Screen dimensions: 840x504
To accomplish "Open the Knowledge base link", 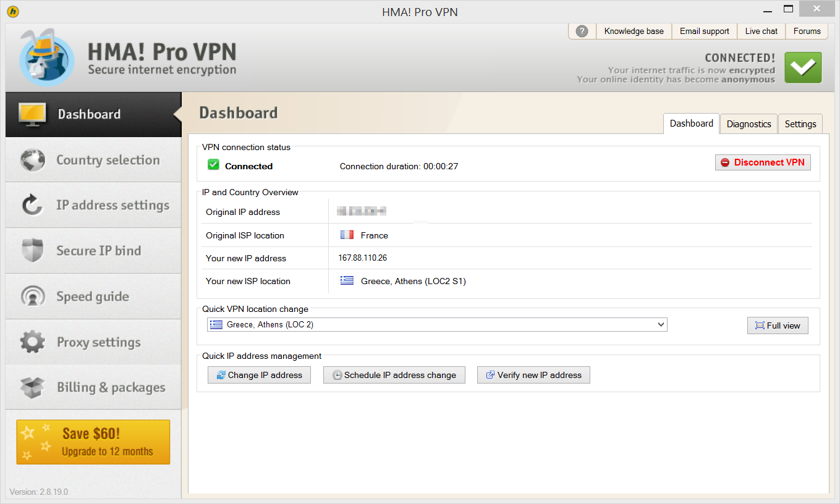I will (x=634, y=31).
